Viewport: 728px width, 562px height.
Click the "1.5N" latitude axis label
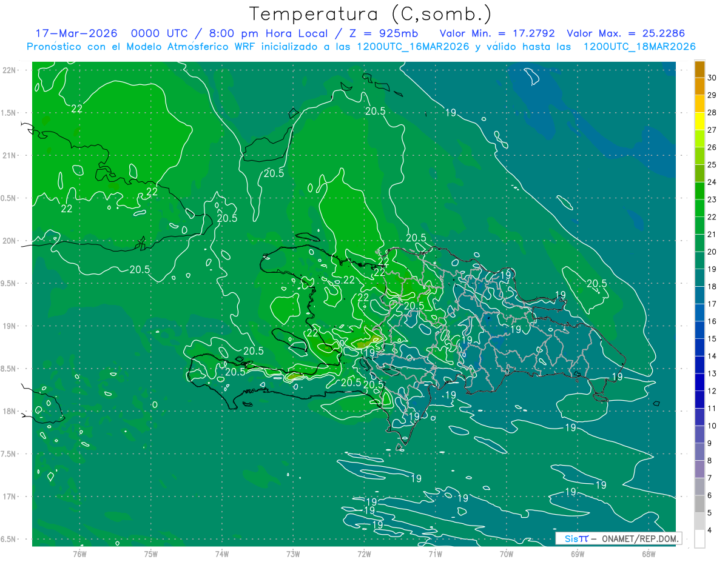click(9, 113)
